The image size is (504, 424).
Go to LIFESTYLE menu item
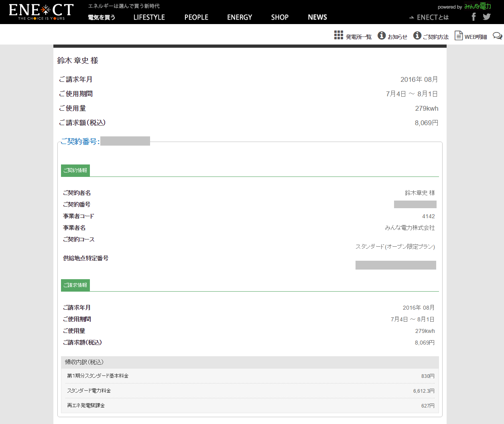pyautogui.click(x=149, y=17)
